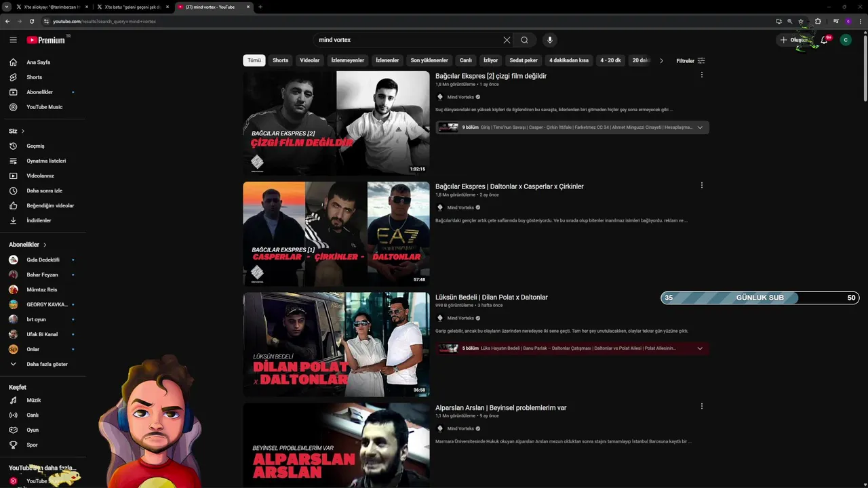This screenshot has width=868, height=488.
Task: Select the Sedat peker chip
Action: tap(524, 60)
